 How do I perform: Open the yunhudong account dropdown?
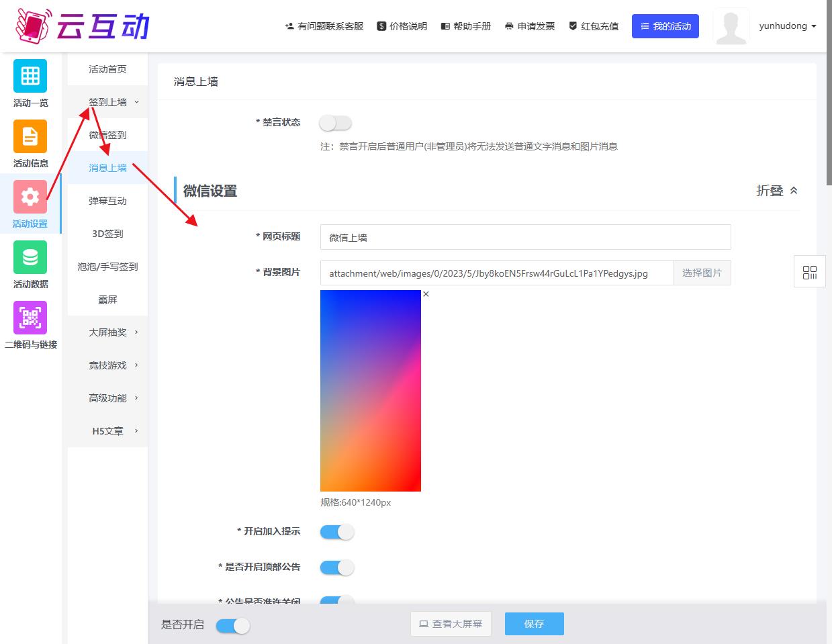point(787,26)
